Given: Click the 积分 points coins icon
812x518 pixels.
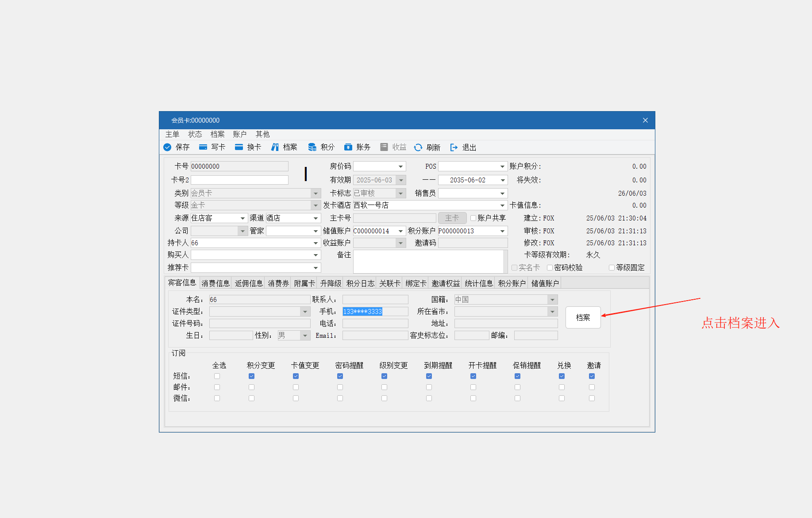Looking at the screenshot, I should (312, 147).
